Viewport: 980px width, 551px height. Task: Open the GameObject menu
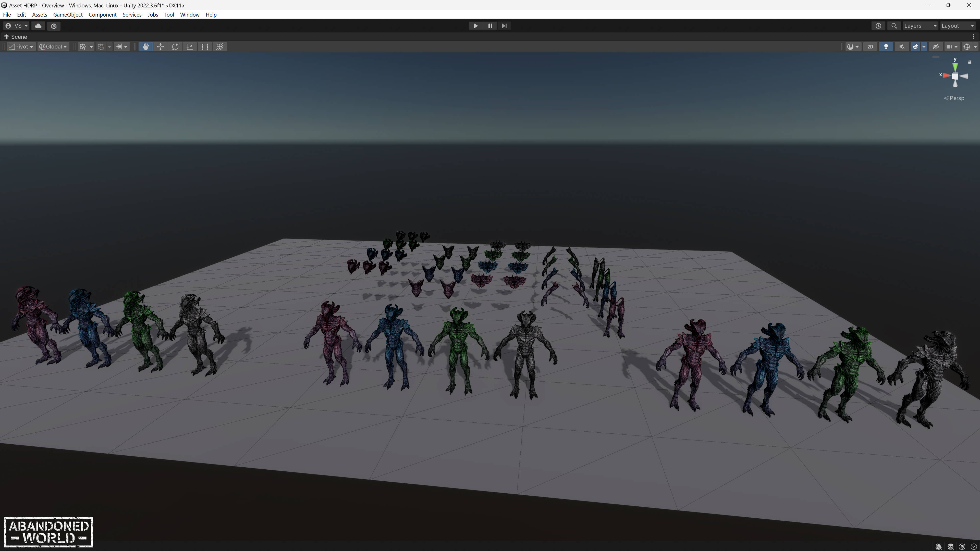coord(68,15)
